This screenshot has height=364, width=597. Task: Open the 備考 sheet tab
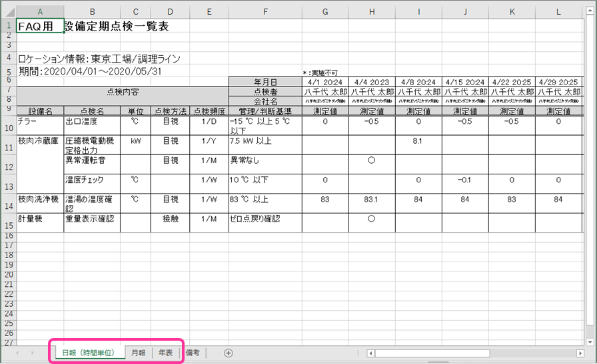[193, 353]
